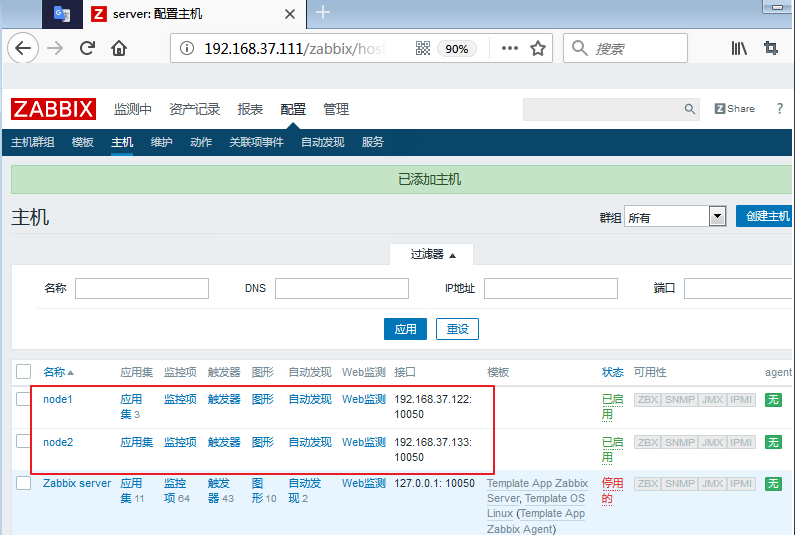
Task: Open node1's Web监测 link
Action: [x=364, y=399]
